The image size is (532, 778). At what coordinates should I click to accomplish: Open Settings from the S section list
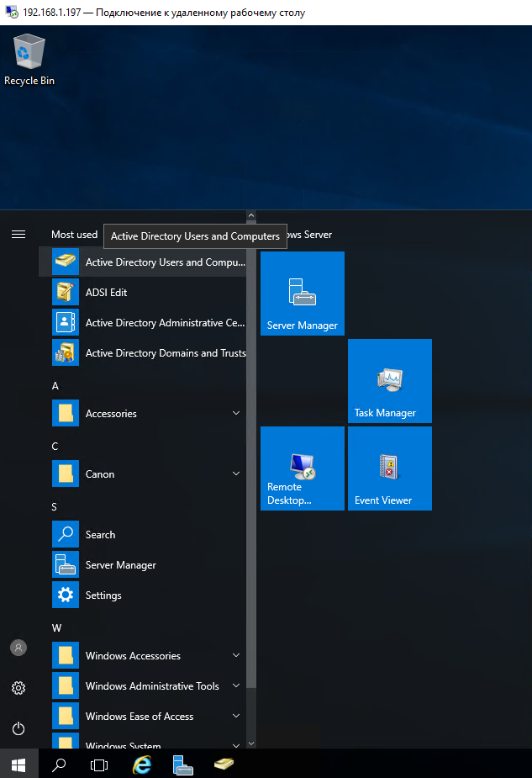[103, 595]
